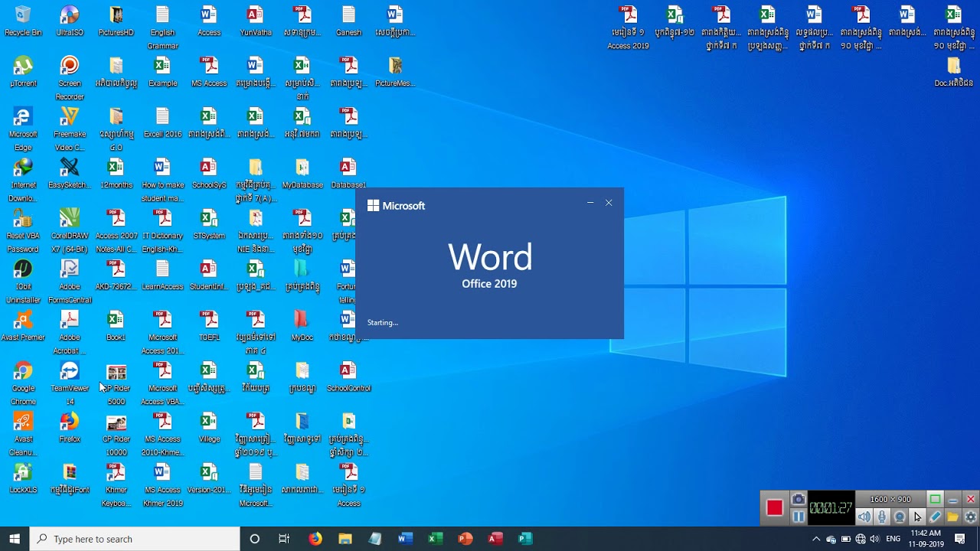Open PowerPoint from the taskbar
980x551 pixels.
[465, 539]
